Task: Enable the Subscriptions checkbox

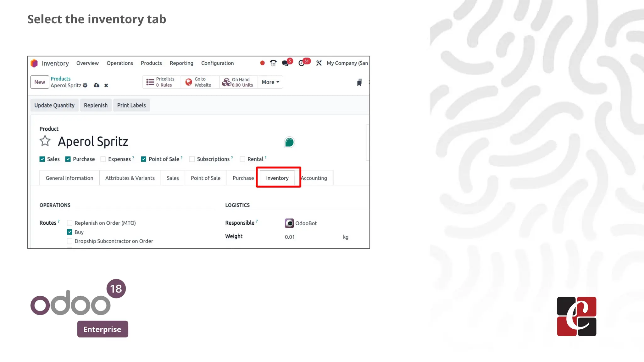Action: [x=192, y=159]
